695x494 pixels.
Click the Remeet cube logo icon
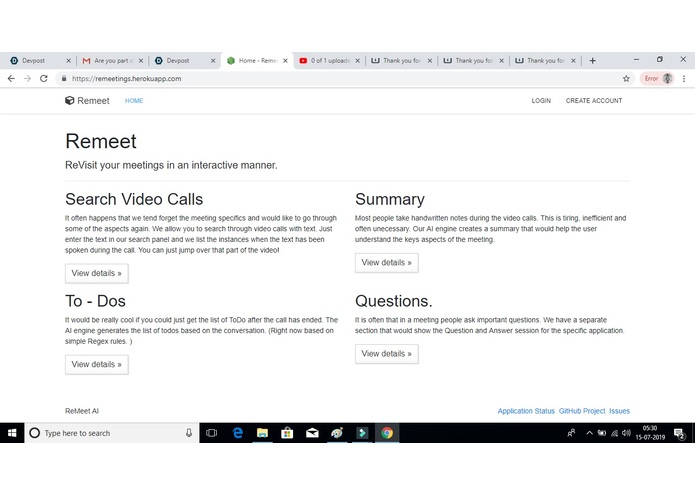point(70,101)
